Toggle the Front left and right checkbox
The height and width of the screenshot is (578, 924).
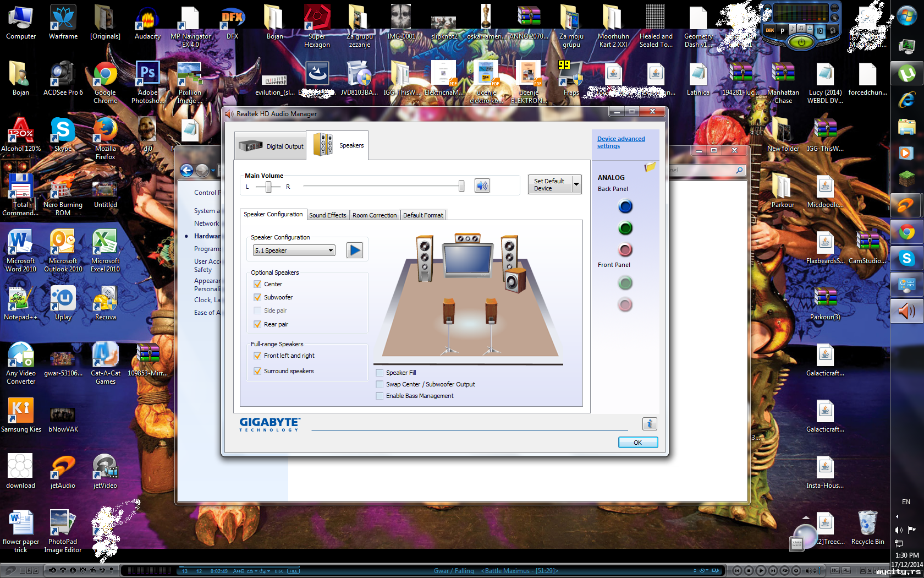click(257, 356)
